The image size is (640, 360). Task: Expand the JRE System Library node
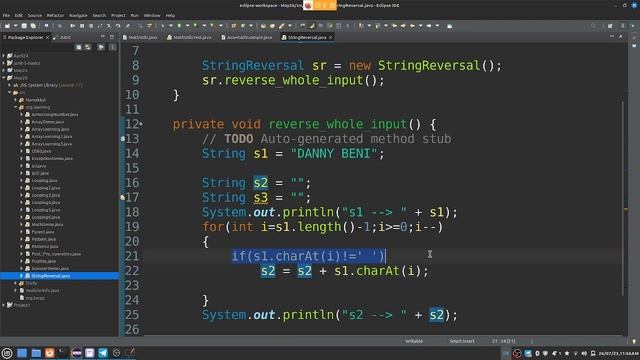pos(9,85)
